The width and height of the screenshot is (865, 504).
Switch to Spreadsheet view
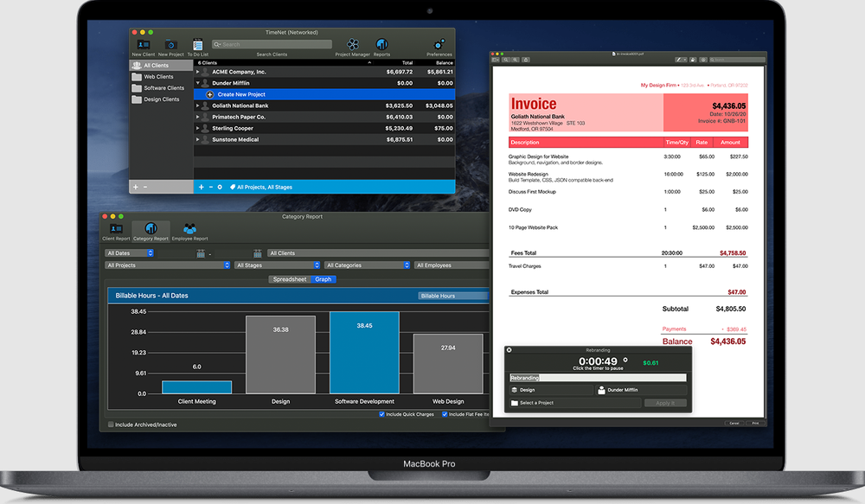tap(290, 279)
